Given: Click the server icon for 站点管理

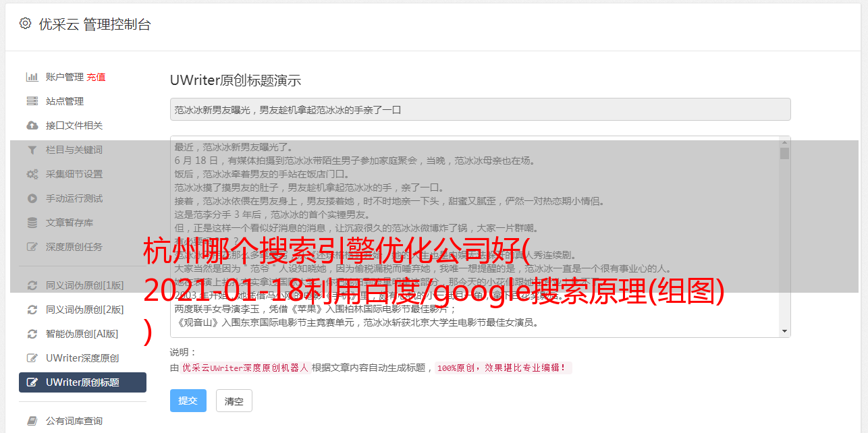Looking at the screenshot, I should (x=32, y=101).
